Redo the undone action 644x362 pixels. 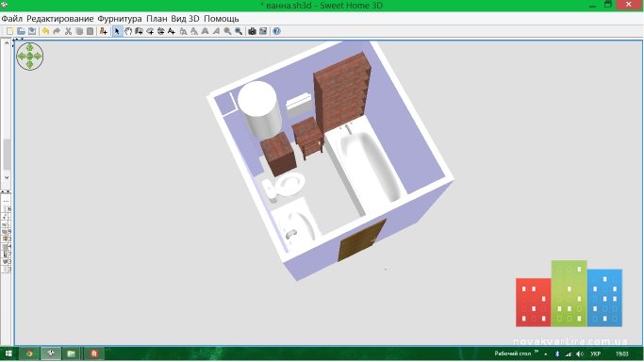coord(57,31)
